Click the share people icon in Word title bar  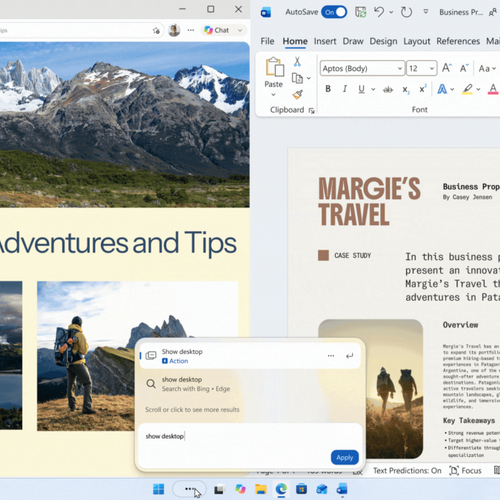coord(493,12)
